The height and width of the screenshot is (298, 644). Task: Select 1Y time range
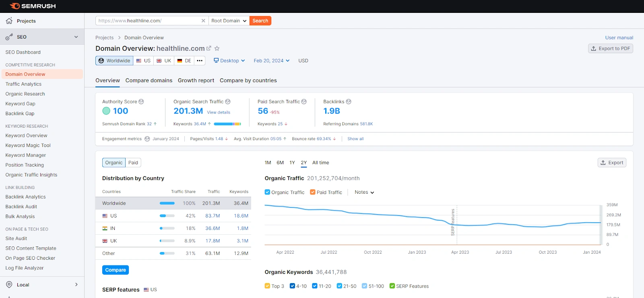[292, 163]
